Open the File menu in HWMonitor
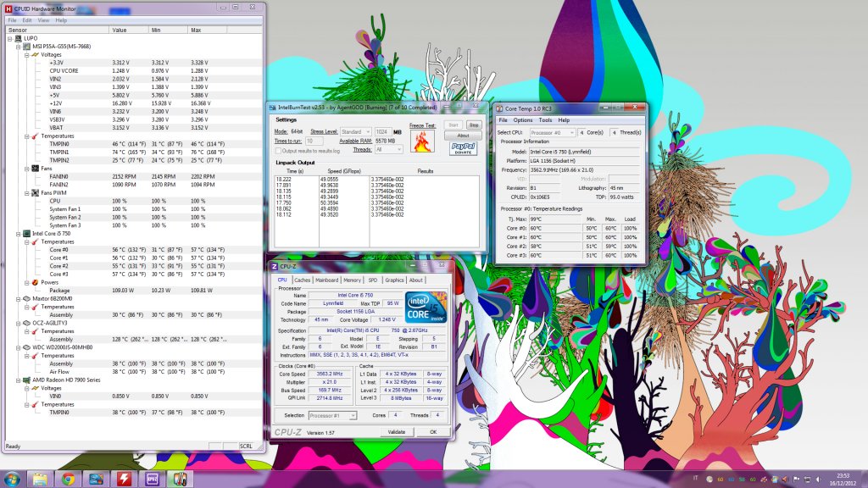 (x=12, y=20)
